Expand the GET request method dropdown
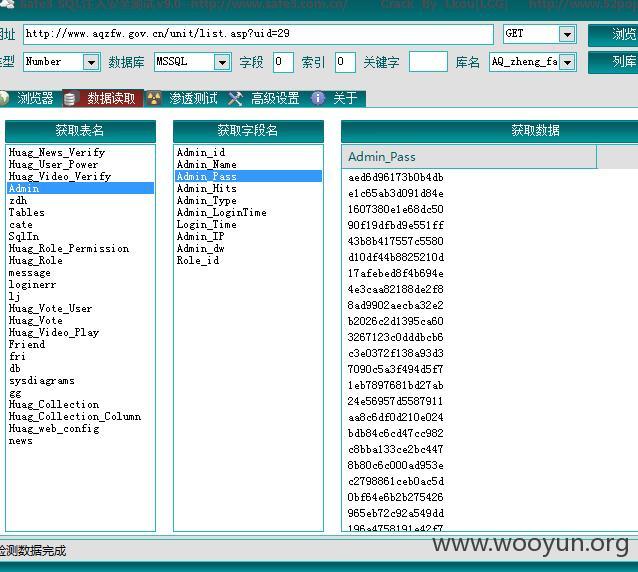The image size is (638, 572). click(x=567, y=34)
